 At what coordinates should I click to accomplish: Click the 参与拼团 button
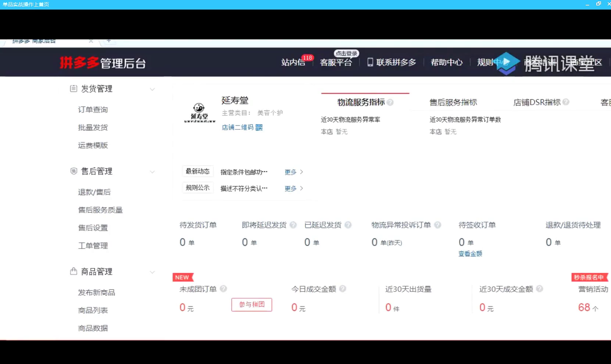252,304
